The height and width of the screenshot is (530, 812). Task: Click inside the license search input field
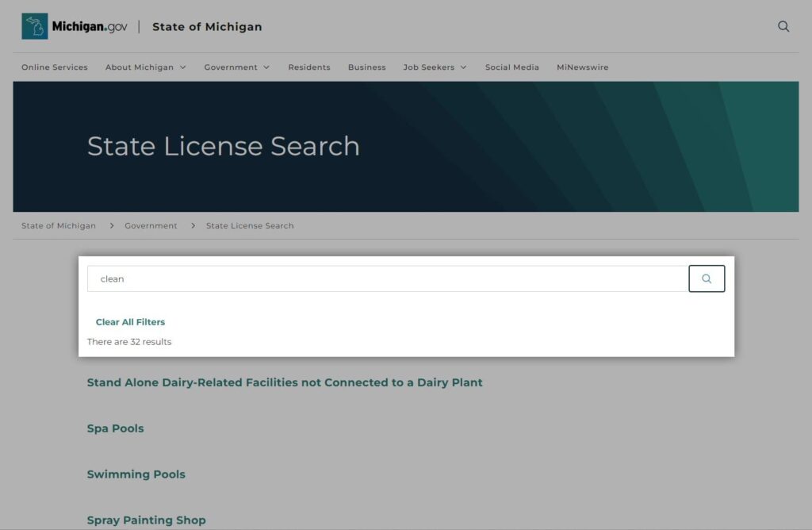(x=317, y=278)
